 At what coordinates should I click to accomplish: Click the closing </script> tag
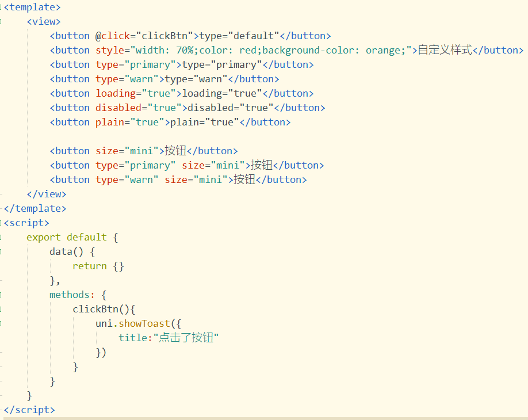(29, 410)
